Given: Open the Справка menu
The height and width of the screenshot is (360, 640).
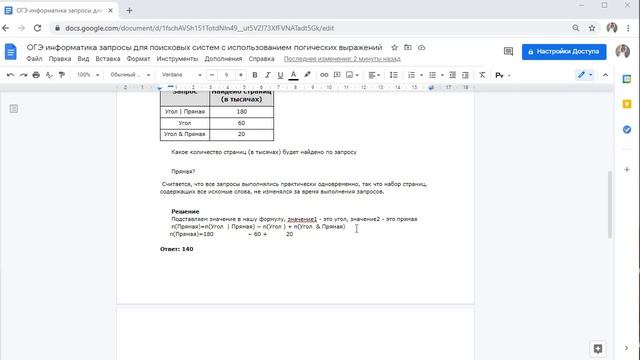Looking at the screenshot, I should click(261, 59).
